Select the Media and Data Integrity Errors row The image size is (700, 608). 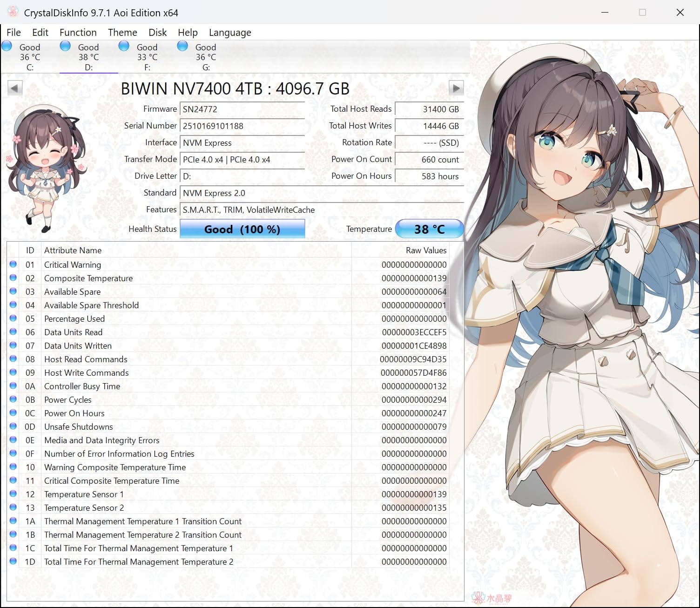[229, 440]
